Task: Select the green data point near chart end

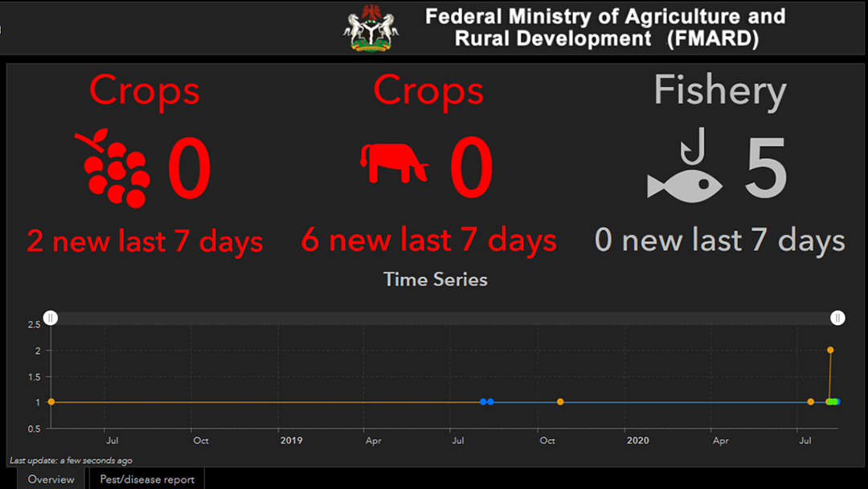Action: pyautogui.click(x=831, y=402)
